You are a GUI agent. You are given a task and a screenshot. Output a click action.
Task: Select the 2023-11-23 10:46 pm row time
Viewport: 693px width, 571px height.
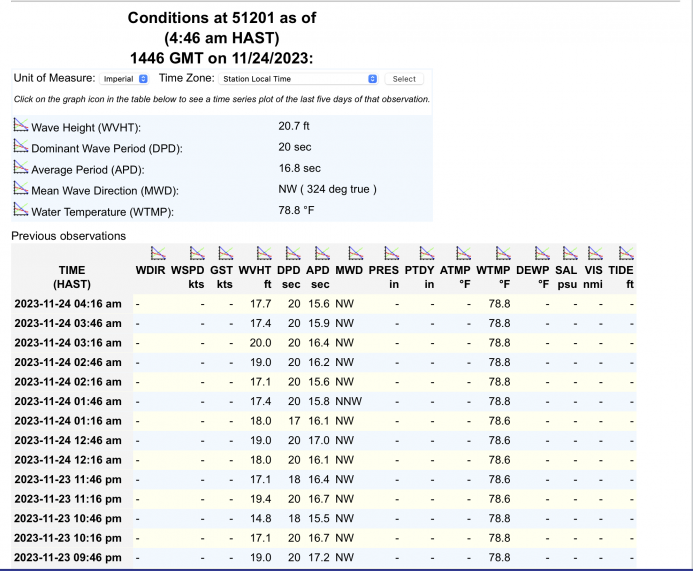point(68,518)
